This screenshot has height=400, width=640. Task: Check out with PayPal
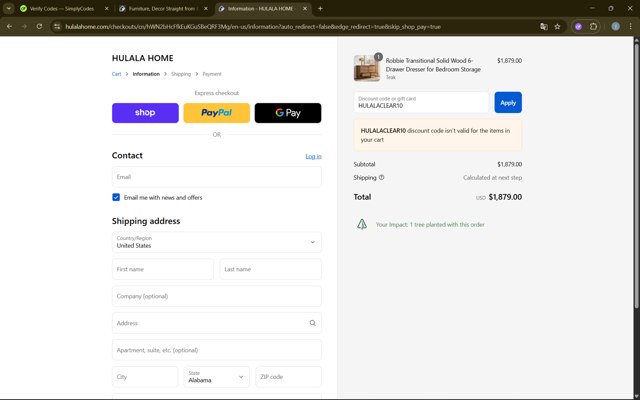click(x=216, y=113)
